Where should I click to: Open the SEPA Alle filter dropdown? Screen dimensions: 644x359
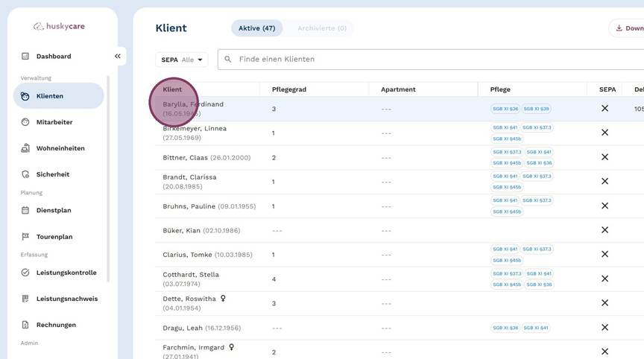click(182, 60)
